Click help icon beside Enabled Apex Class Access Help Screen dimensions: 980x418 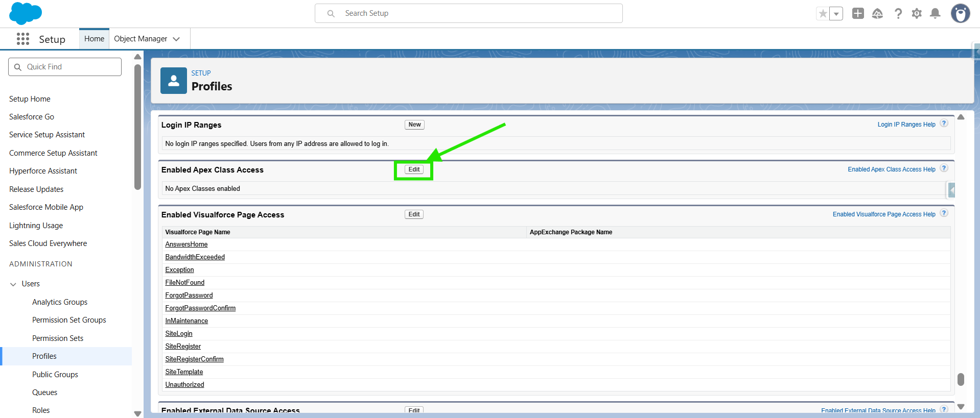pyautogui.click(x=944, y=168)
